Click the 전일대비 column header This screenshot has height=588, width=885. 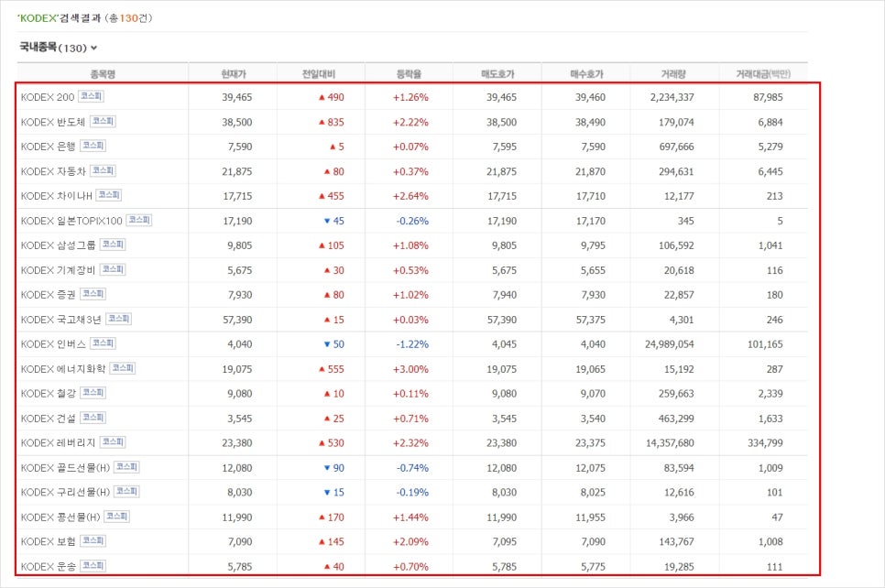click(x=318, y=74)
